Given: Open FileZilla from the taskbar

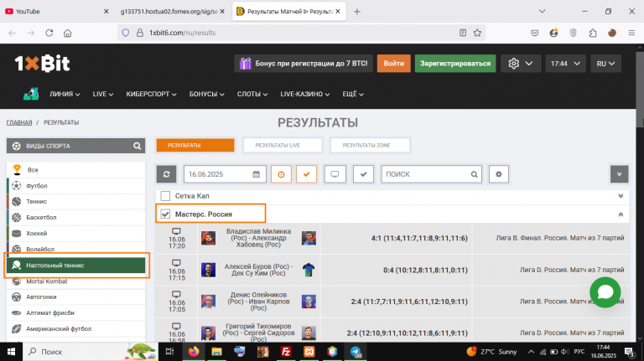Looking at the screenshot, I should pyautogui.click(x=286, y=352).
